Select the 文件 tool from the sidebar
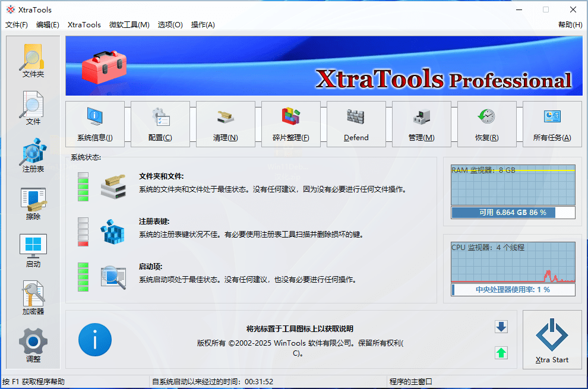 click(x=33, y=108)
